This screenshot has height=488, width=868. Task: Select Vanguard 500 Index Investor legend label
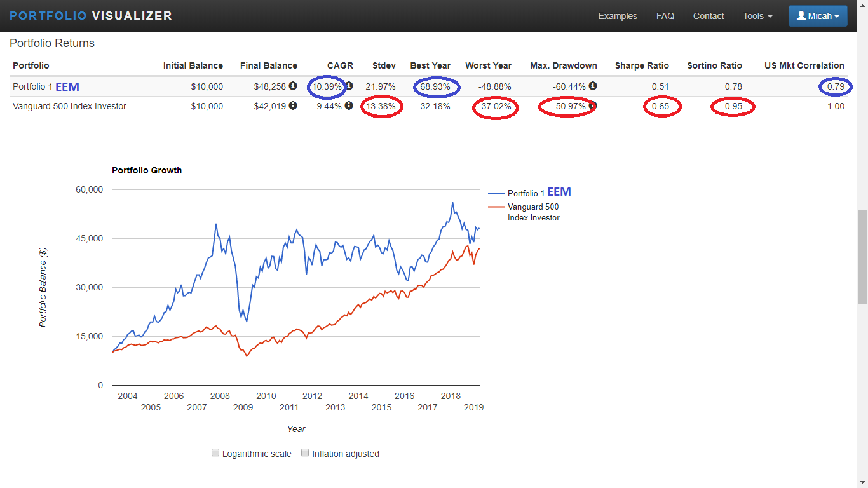534,212
